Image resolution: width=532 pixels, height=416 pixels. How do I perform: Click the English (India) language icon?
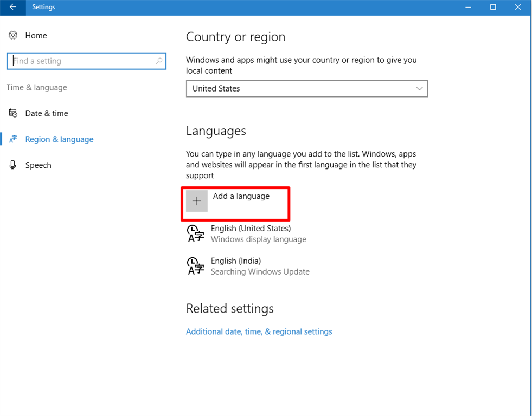pos(196,266)
